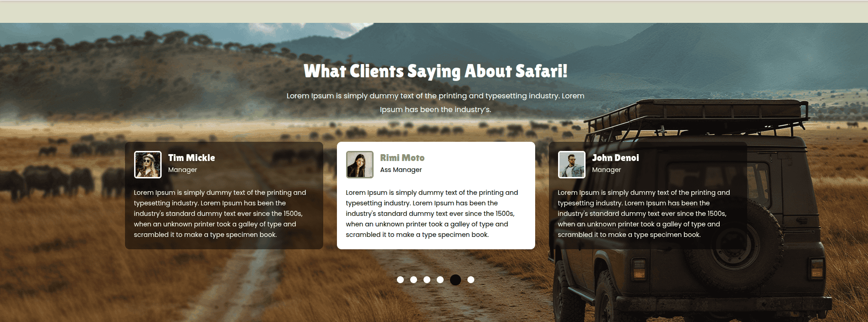Click Manager title under John Denoi
Image resolution: width=868 pixels, height=322 pixels.
[x=607, y=170]
